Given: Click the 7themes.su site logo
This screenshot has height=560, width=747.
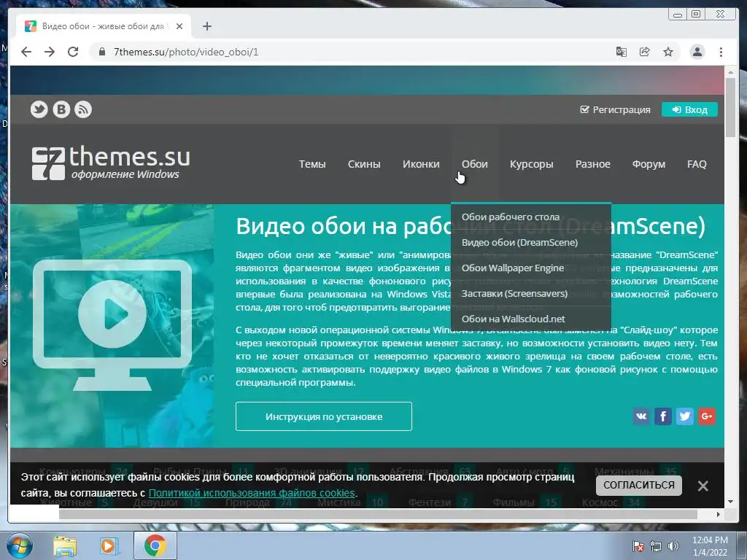Looking at the screenshot, I should click(x=111, y=163).
